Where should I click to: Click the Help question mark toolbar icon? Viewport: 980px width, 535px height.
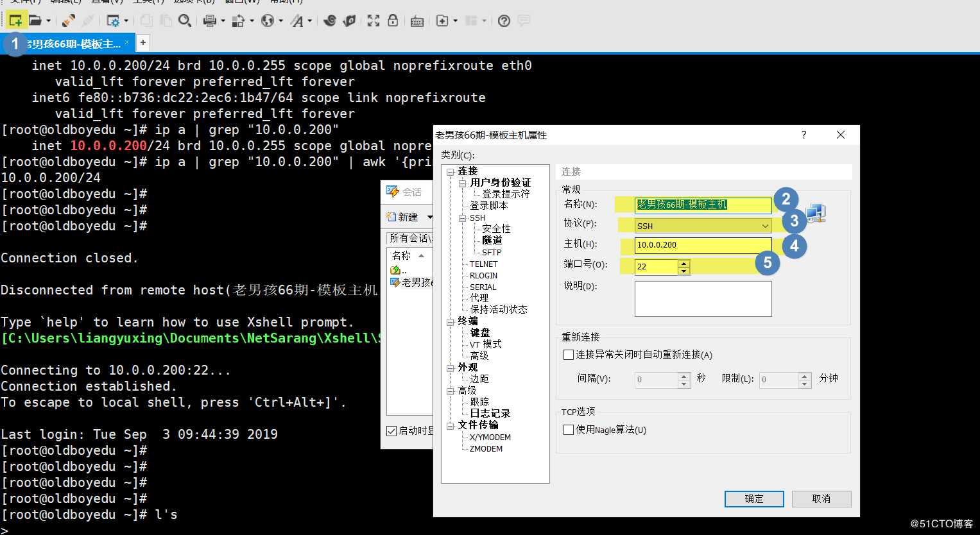click(x=504, y=21)
